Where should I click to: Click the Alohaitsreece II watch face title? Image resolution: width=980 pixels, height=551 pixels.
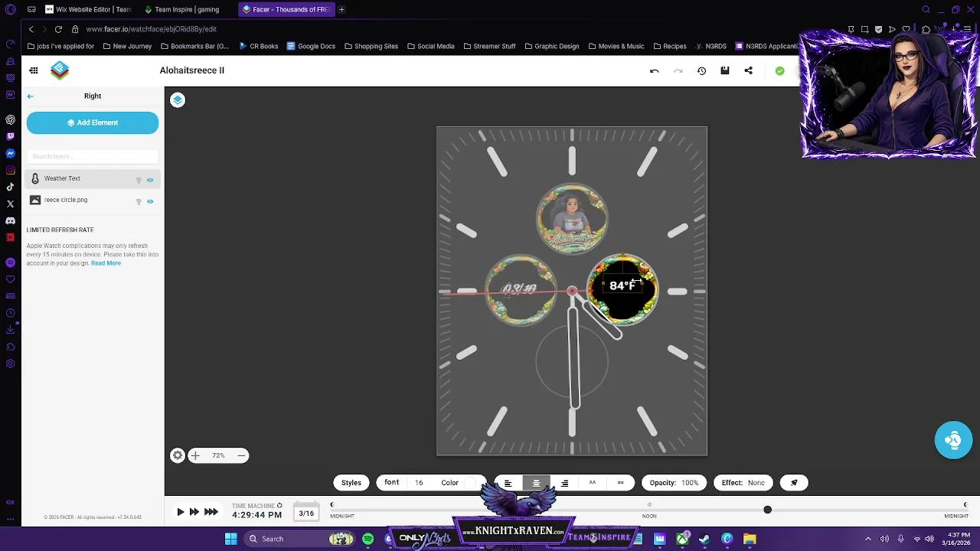click(x=192, y=70)
